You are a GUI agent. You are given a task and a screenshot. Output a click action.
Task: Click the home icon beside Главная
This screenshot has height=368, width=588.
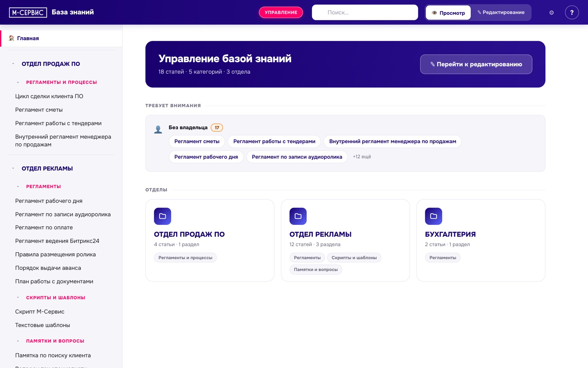pyautogui.click(x=11, y=38)
